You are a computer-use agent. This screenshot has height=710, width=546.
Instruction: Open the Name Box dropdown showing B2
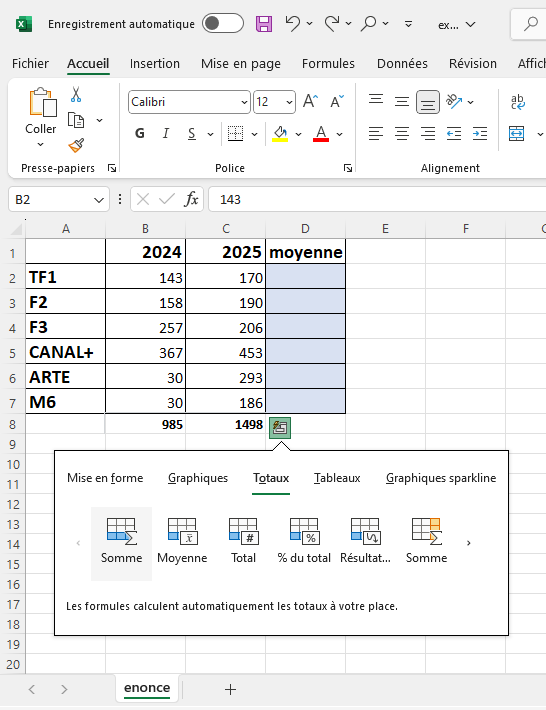click(x=99, y=200)
